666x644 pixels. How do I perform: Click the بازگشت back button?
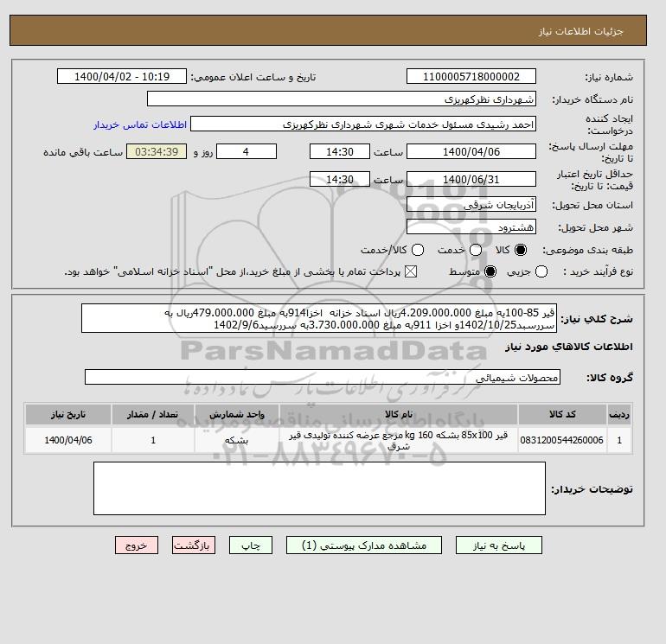(x=194, y=545)
